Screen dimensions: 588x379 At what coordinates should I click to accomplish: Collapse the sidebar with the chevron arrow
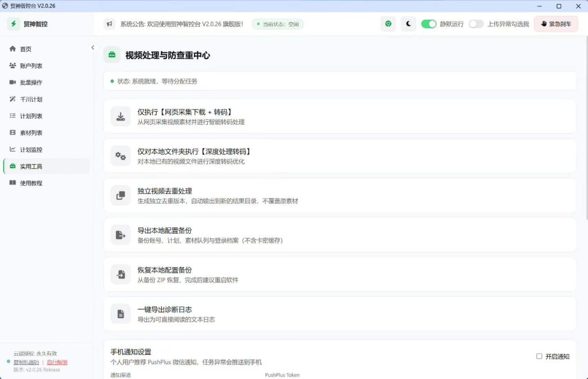pyautogui.click(x=92, y=48)
